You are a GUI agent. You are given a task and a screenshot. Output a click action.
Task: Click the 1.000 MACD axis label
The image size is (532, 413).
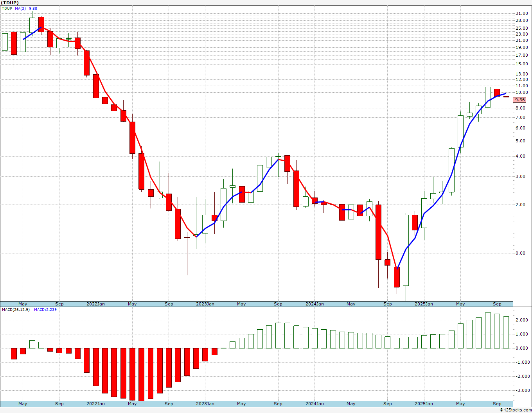pos(522,334)
